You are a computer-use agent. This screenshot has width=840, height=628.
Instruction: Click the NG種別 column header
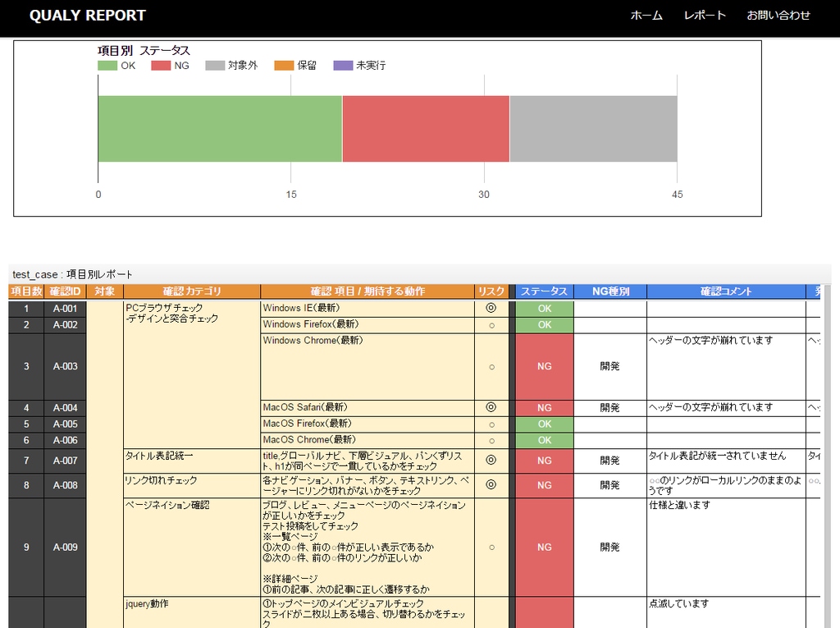pyautogui.click(x=610, y=291)
